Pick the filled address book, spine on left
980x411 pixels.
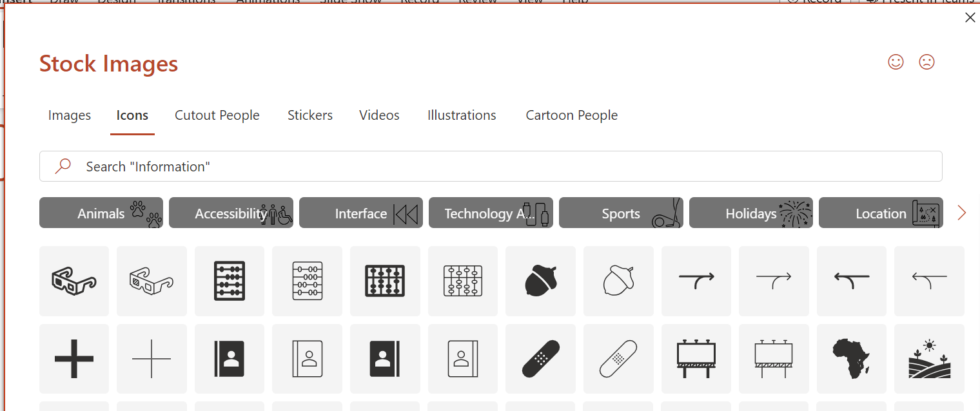tap(230, 359)
